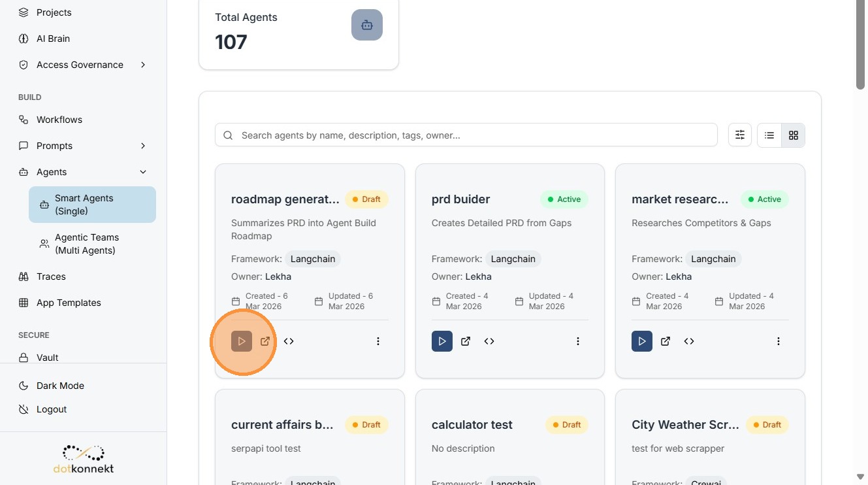This screenshot has height=485, width=868.
Task: Toggle Dark Mode in sidebar
Action: (60, 386)
